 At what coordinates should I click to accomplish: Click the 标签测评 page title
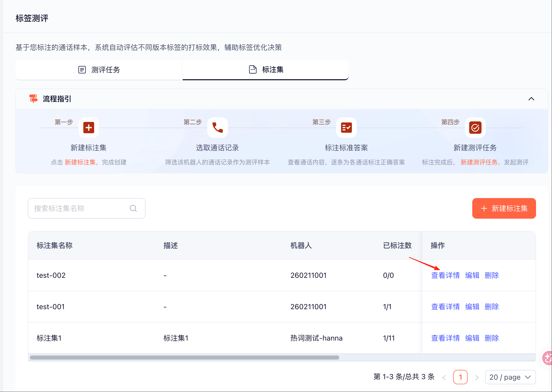click(x=32, y=18)
